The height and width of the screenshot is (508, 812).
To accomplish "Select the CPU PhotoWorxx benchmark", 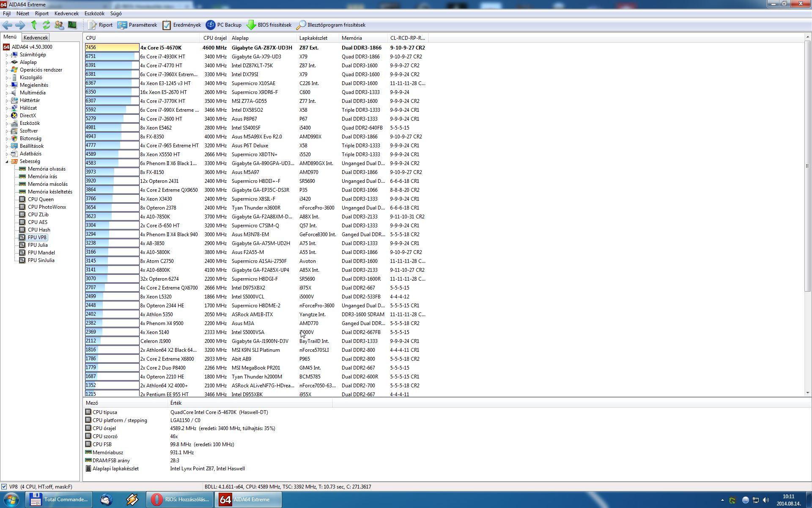I will point(47,207).
